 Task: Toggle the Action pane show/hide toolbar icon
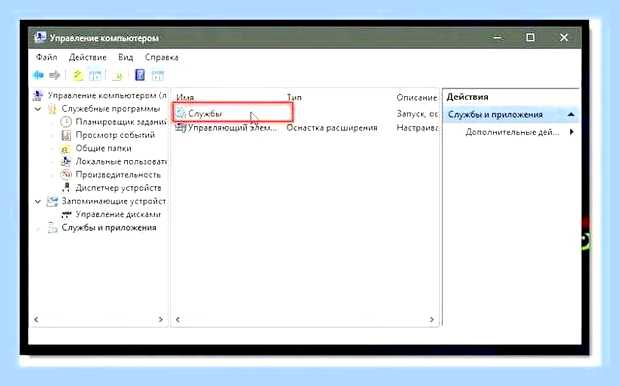coord(158,75)
